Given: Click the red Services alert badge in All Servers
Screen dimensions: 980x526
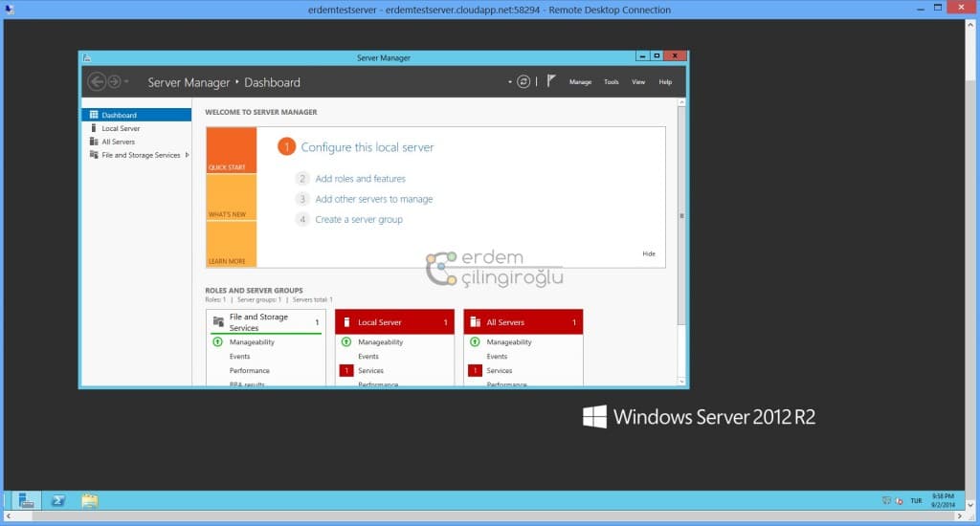Looking at the screenshot, I should [x=475, y=370].
